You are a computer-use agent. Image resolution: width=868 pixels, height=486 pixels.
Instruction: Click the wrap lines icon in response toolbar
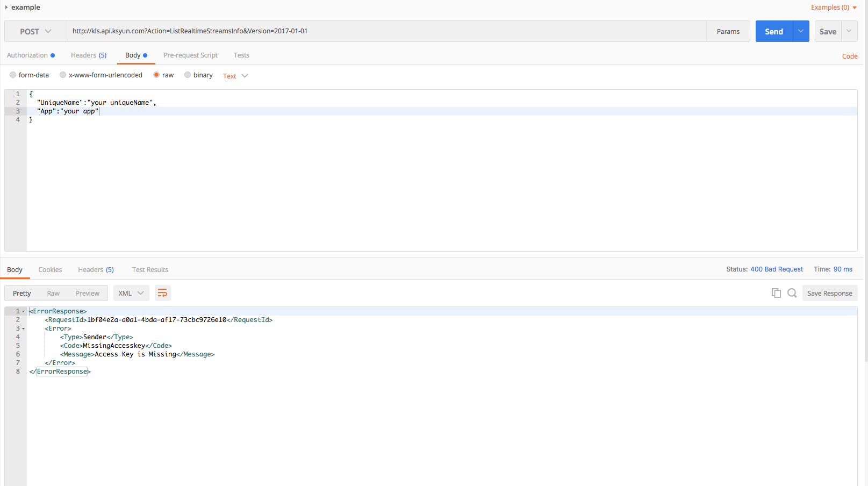pyautogui.click(x=162, y=293)
